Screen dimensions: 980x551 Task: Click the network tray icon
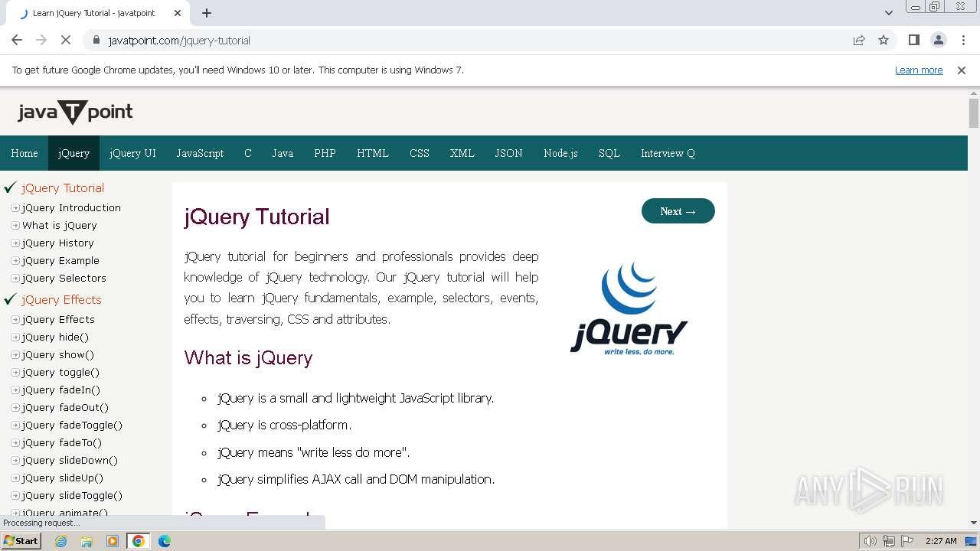[x=889, y=541]
